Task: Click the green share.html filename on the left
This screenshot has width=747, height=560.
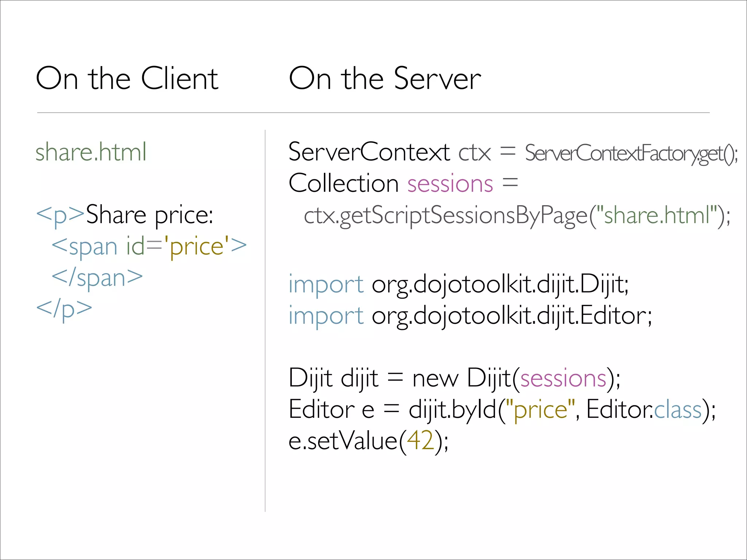Action: coord(91,152)
